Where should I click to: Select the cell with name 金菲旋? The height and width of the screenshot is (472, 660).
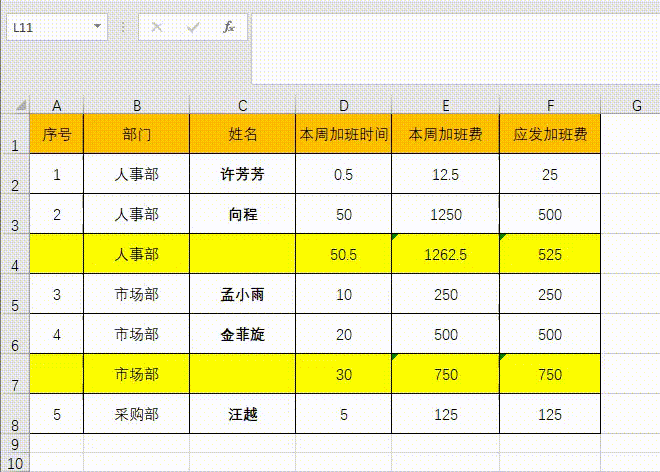[x=242, y=334]
